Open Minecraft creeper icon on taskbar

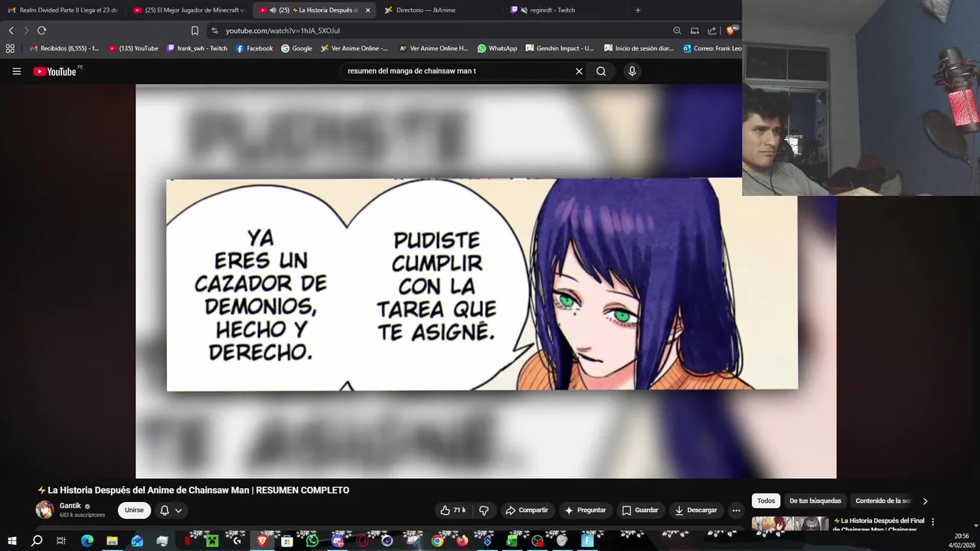point(212,541)
